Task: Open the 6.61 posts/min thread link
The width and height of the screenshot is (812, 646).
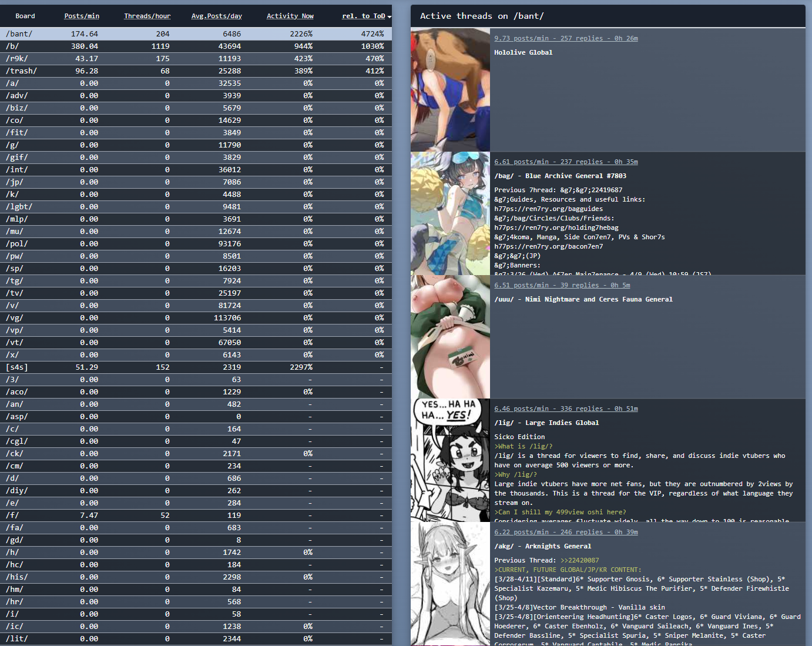Action: (566, 162)
